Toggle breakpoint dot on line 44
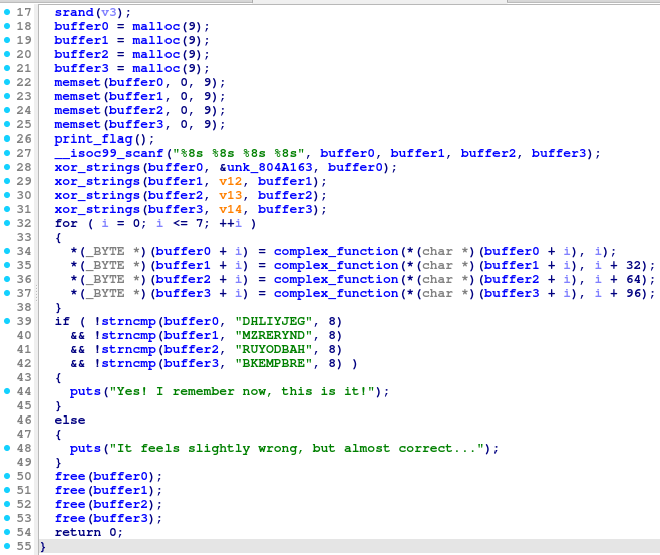This screenshot has width=660, height=555. point(7,391)
